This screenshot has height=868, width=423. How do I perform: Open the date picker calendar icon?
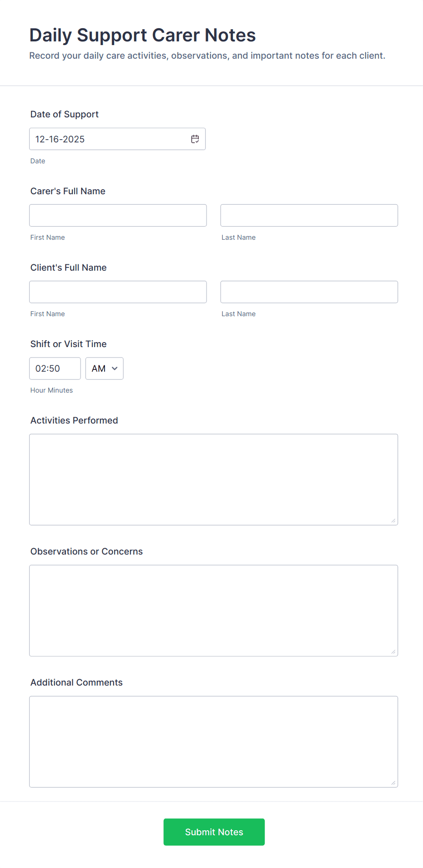click(195, 139)
